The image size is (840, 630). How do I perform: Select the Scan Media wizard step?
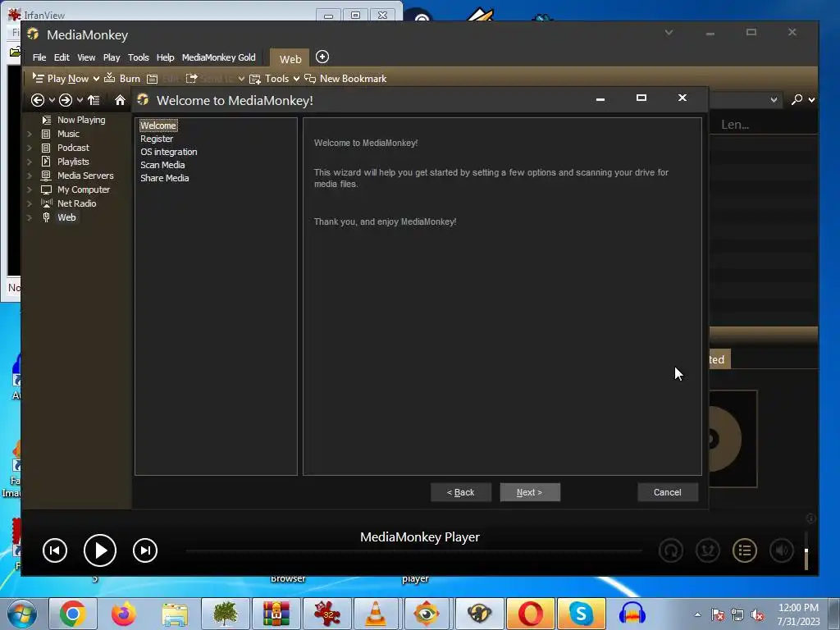pyautogui.click(x=162, y=165)
